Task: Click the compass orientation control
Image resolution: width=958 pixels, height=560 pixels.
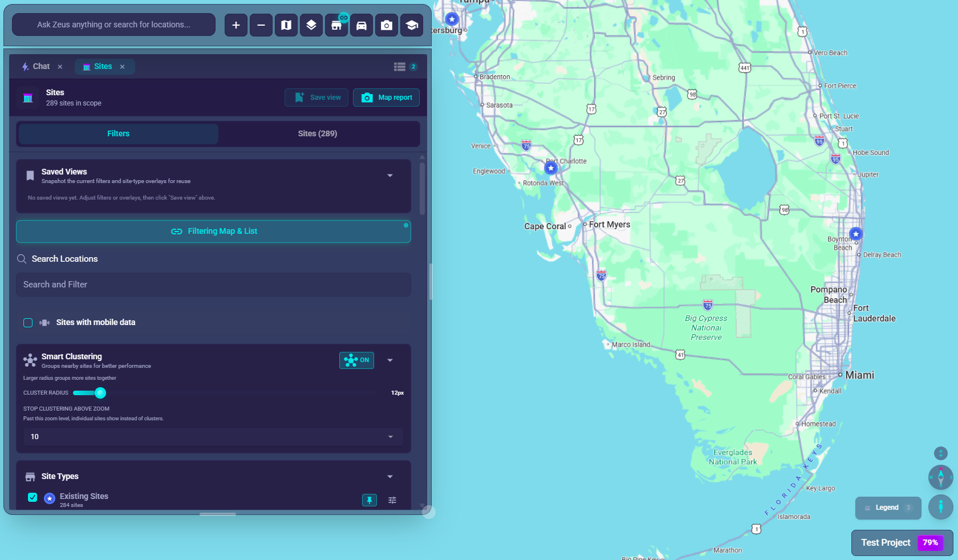Action: point(941,477)
